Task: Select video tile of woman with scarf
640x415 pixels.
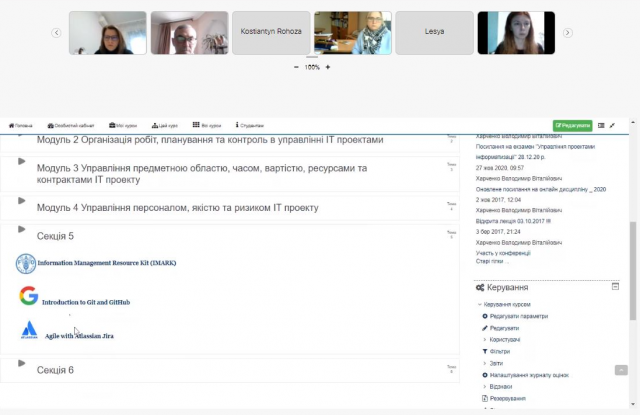Action: [x=353, y=33]
